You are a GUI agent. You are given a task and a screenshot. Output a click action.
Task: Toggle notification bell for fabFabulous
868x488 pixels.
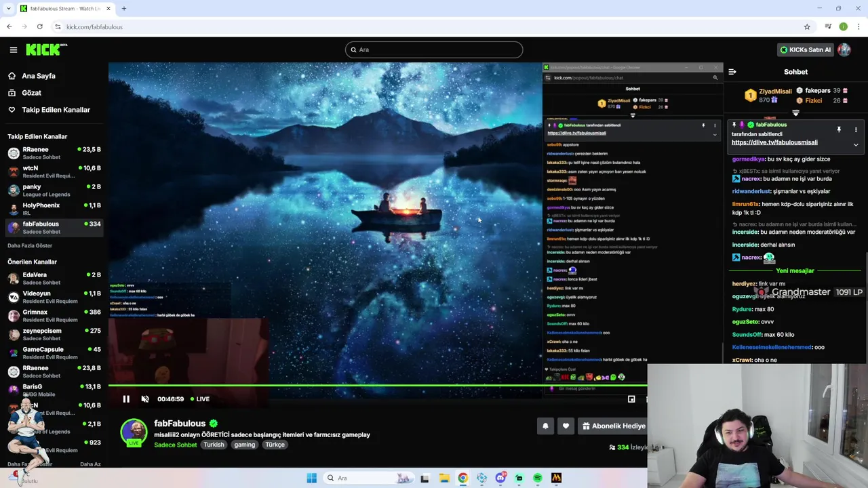point(545,426)
